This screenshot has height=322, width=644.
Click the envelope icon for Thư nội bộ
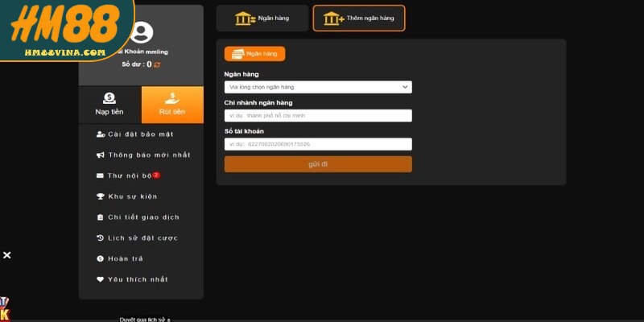pyautogui.click(x=100, y=175)
